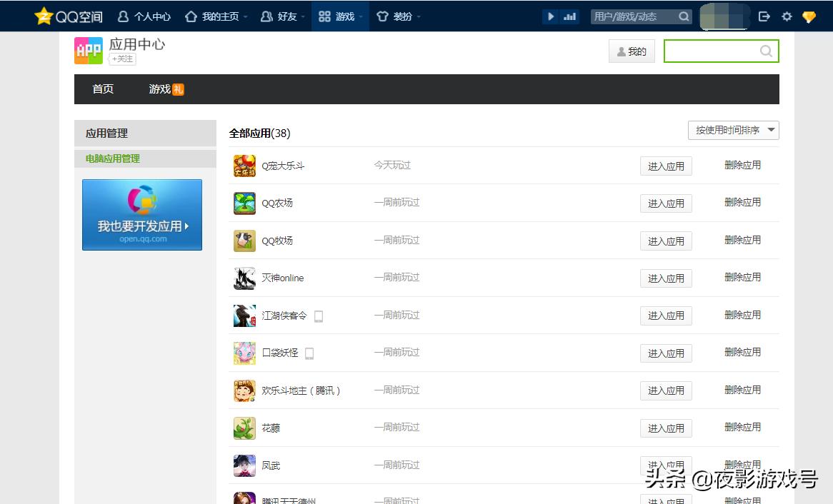Image resolution: width=833 pixels, height=504 pixels.
Task: Click 删除应用 for Q宠大乐斗
Action: click(x=742, y=165)
